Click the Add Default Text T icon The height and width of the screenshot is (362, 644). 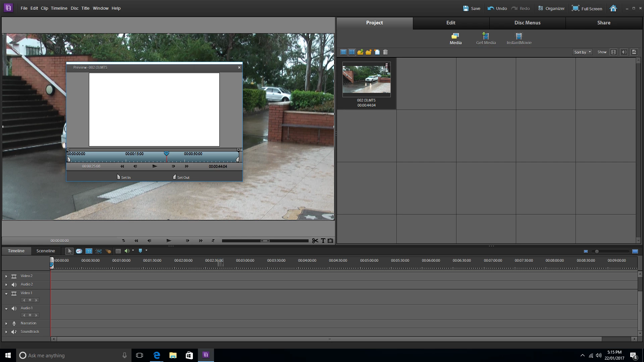coord(323,241)
